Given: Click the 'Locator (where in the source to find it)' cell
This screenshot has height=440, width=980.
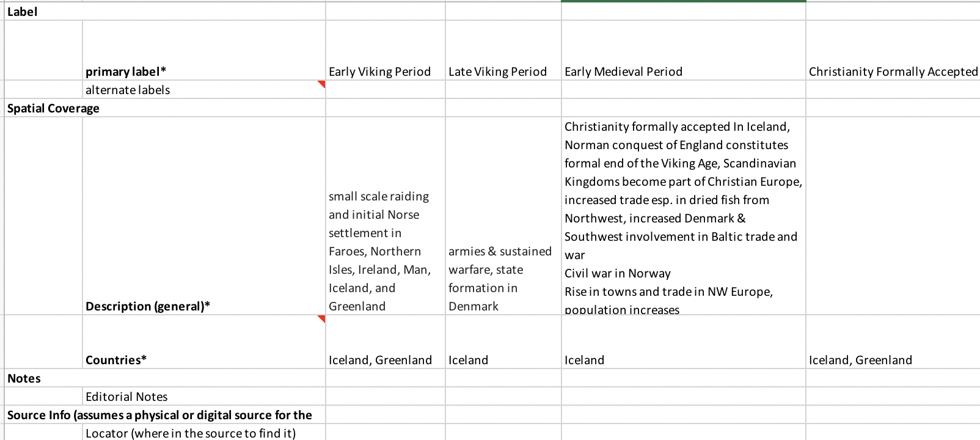Looking at the screenshot, I should click(204, 432).
